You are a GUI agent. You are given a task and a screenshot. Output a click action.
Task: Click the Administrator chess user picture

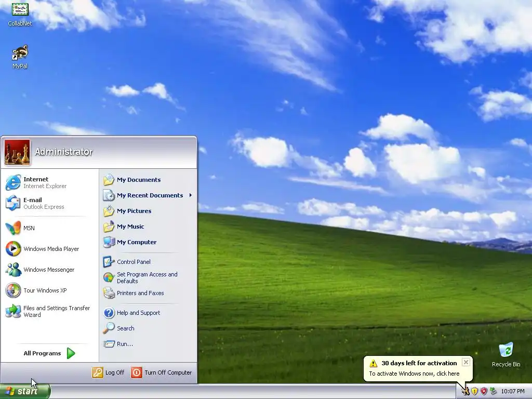(17, 152)
